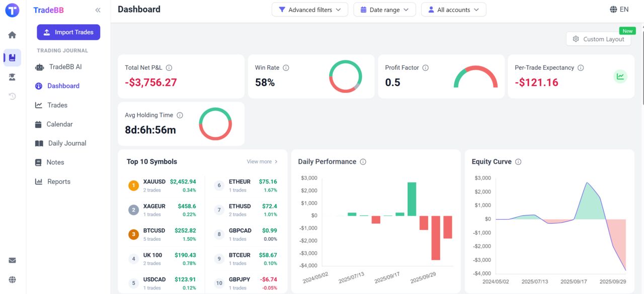Click the globe icon at bottom of rail
This screenshot has width=644, height=294.
[x=12, y=279]
